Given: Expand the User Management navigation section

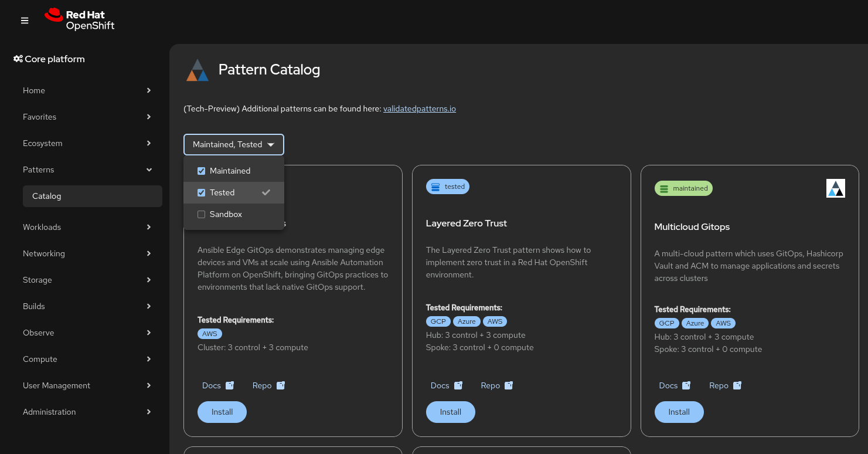Looking at the screenshot, I should (87, 385).
